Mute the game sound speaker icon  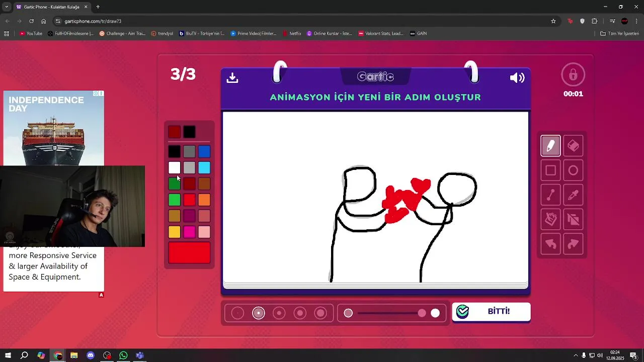pos(517,77)
